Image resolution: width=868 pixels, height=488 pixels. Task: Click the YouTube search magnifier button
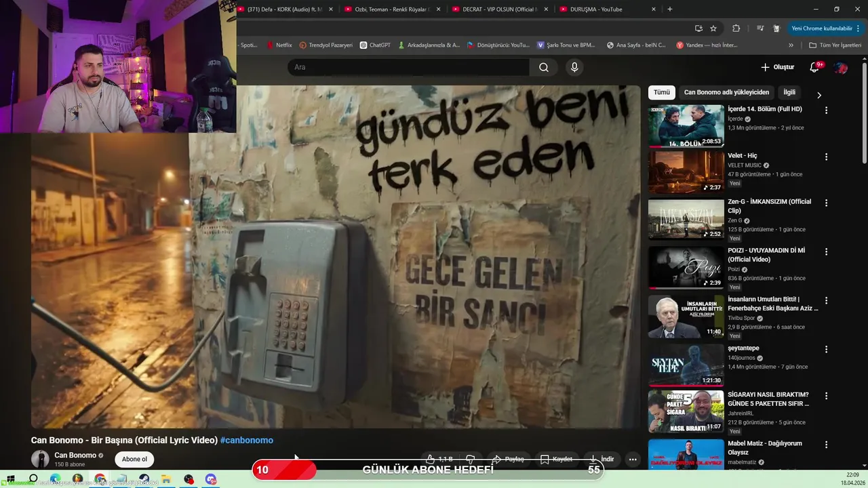click(544, 67)
